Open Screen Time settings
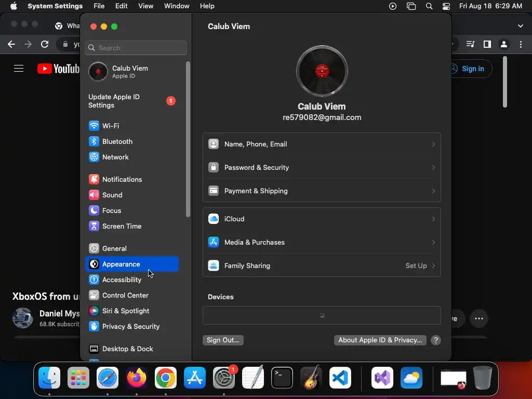The image size is (532, 399). (131, 227)
